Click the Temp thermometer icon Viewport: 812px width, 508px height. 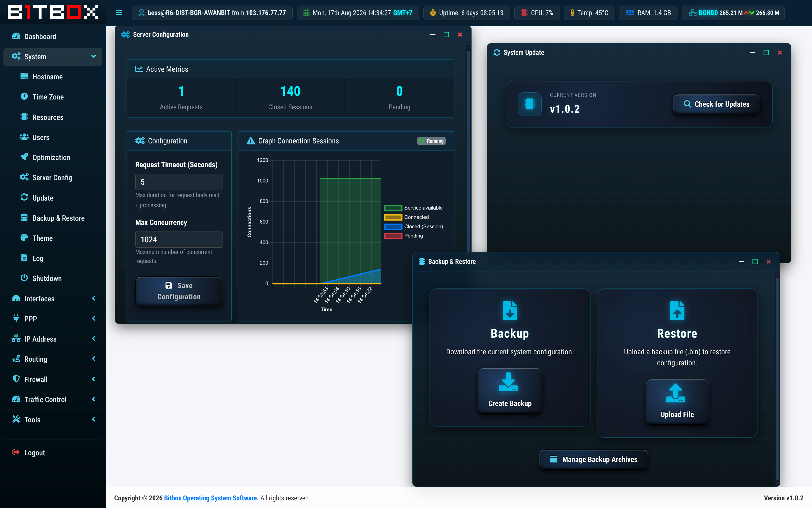click(x=573, y=13)
